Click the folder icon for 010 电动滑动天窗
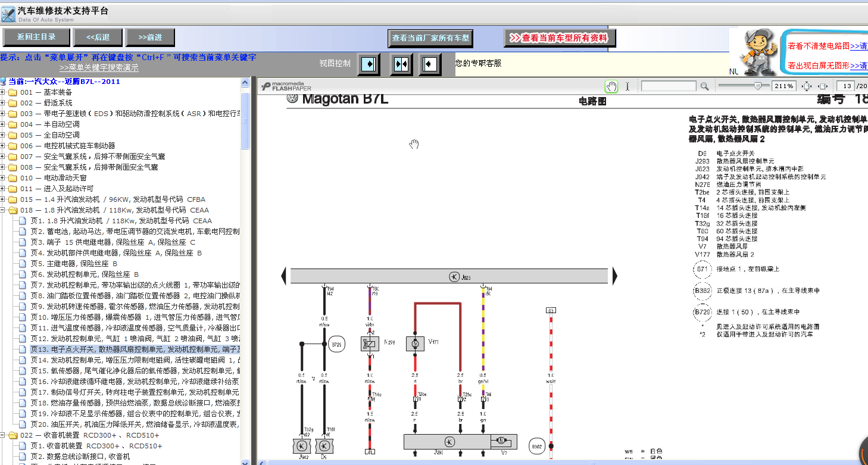Image resolution: width=868 pixels, height=465 pixels. pyautogui.click(x=13, y=178)
